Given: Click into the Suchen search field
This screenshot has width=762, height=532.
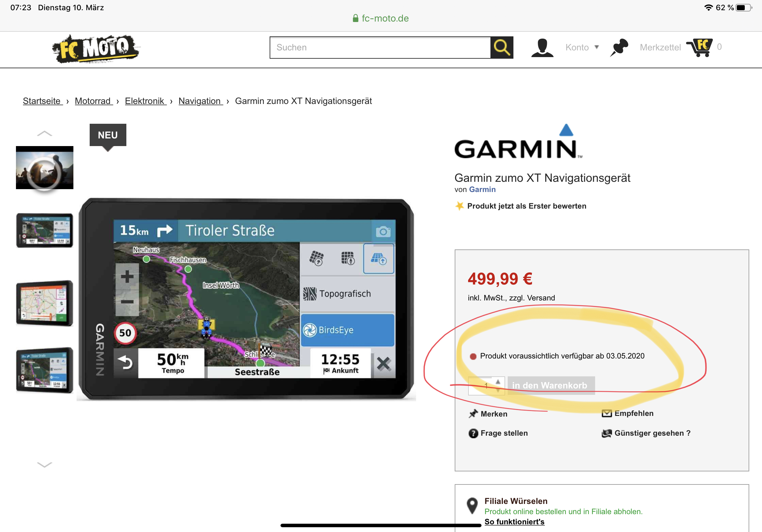Looking at the screenshot, I should click(x=380, y=48).
